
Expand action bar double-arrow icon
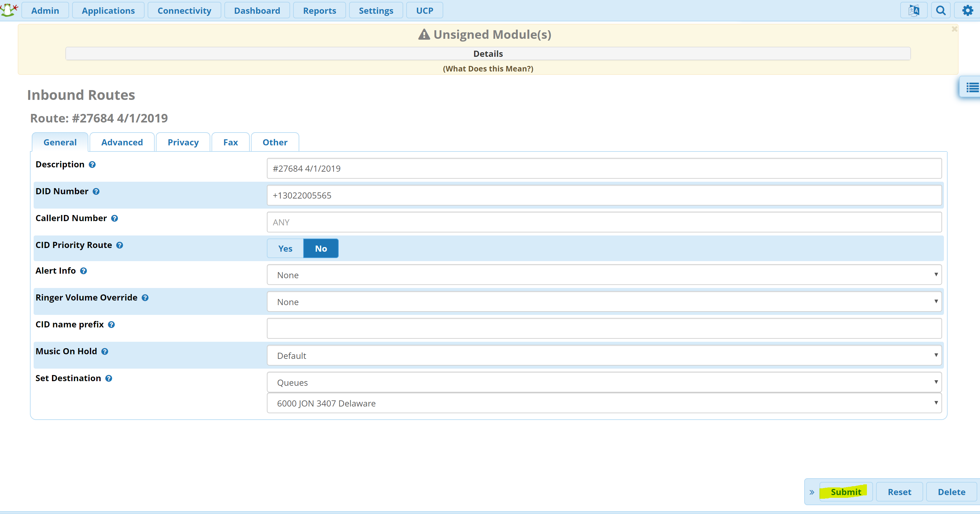click(x=812, y=492)
